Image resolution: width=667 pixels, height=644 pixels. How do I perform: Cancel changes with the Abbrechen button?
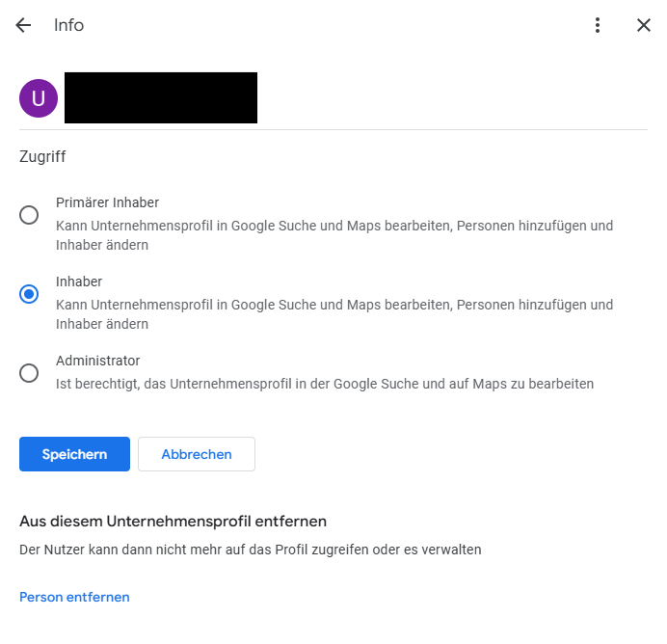[x=197, y=454]
